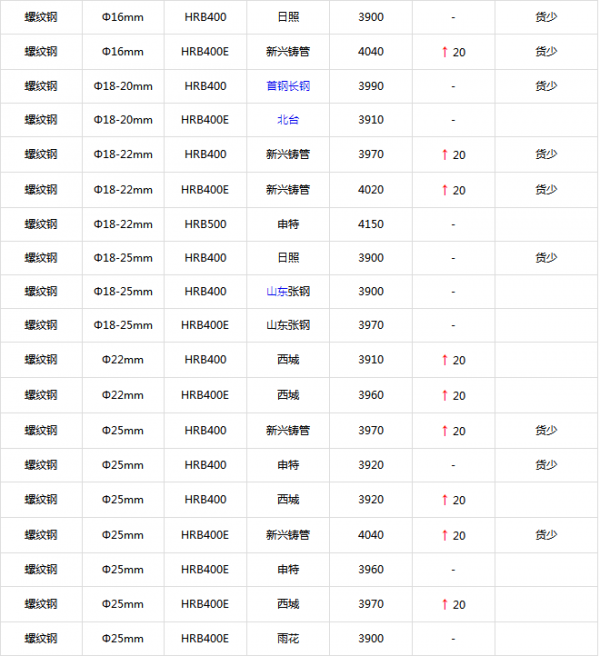Image resolution: width=600 pixels, height=656 pixels.
Task: Select HRB400E cell in the 北台 row
Action: tap(205, 120)
